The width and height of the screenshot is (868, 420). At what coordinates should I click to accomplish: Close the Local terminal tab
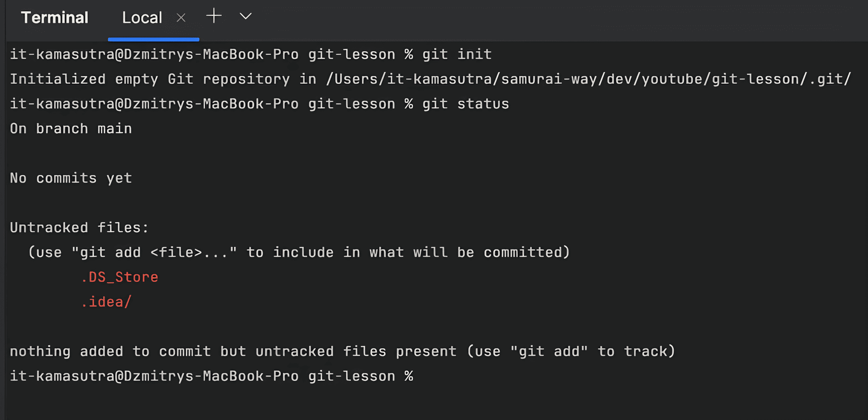pos(181,18)
